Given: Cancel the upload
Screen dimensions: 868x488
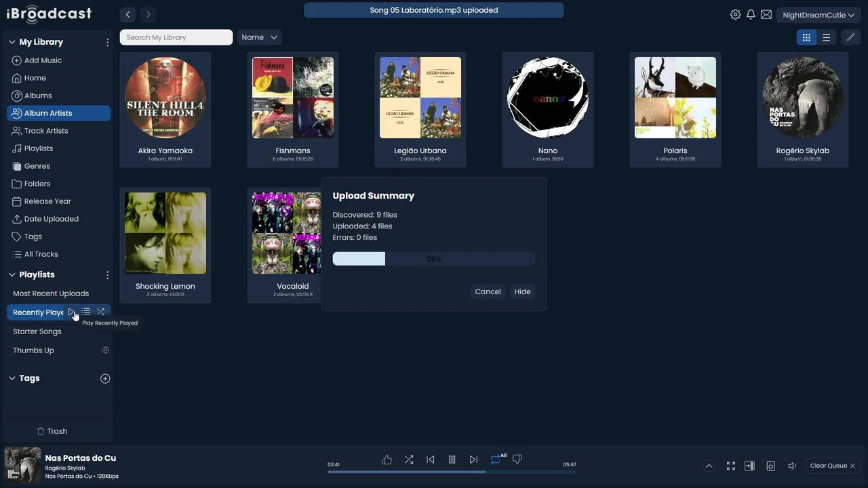Looking at the screenshot, I should point(488,291).
